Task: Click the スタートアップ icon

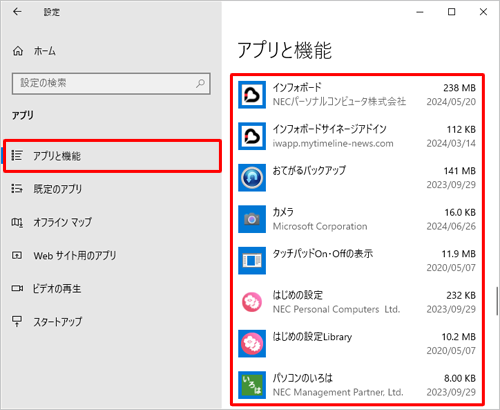Action: tap(17, 321)
